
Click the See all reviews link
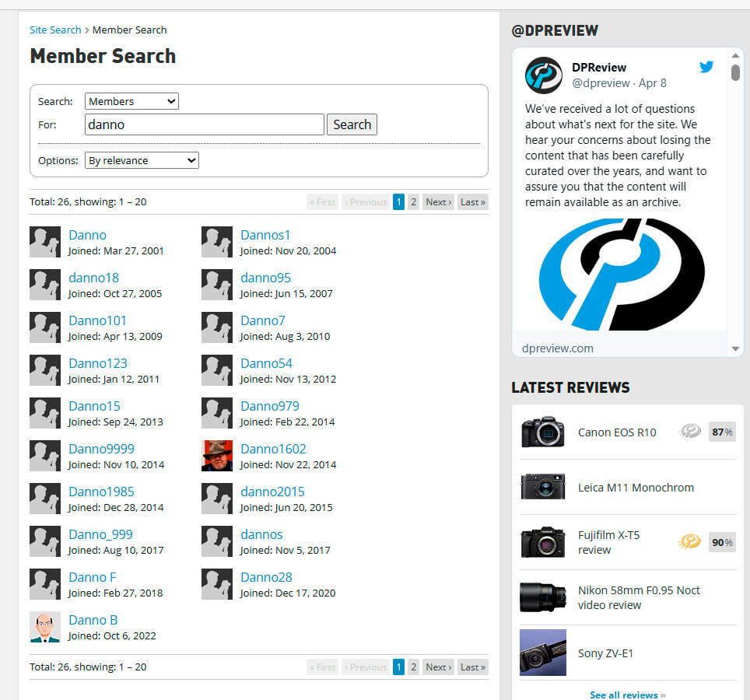[627, 695]
